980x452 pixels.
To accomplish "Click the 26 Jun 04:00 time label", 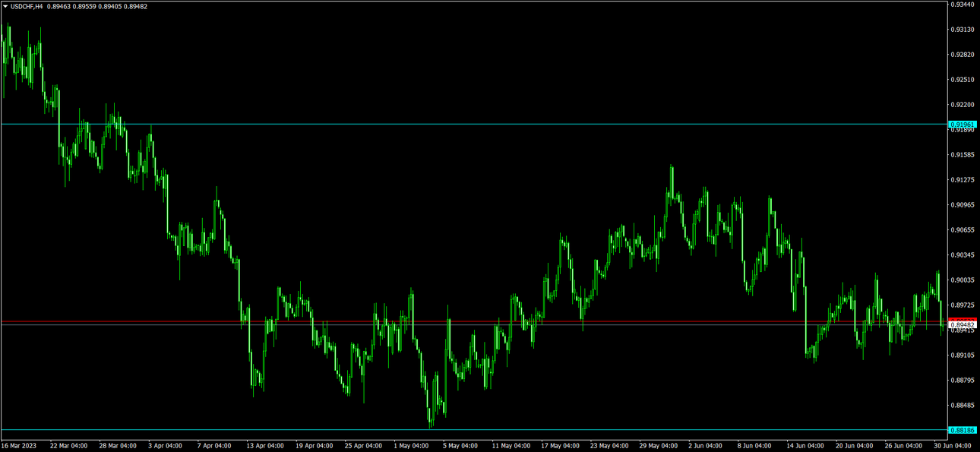I will 904,446.
